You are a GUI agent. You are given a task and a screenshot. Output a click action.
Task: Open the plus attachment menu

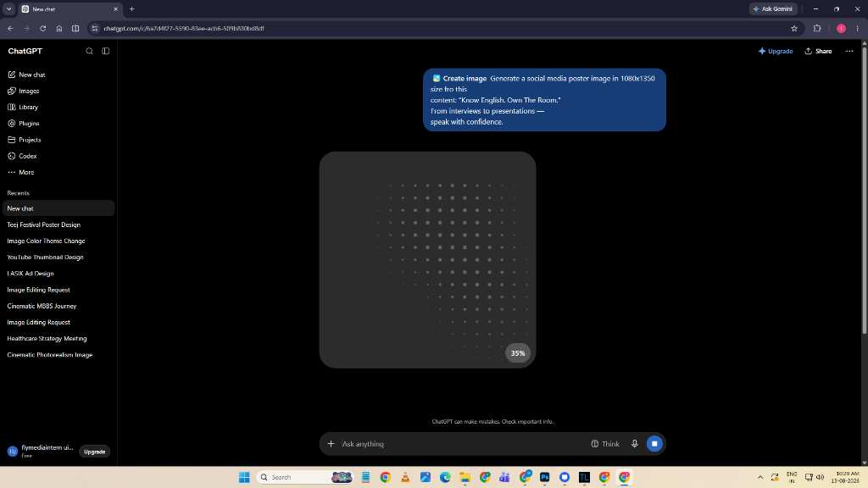(331, 444)
